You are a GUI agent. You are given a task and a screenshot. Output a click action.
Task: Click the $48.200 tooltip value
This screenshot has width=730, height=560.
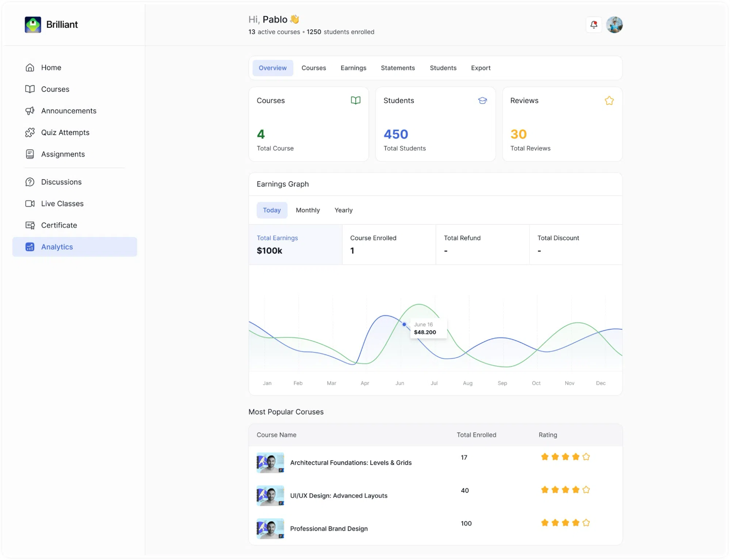pos(425,332)
